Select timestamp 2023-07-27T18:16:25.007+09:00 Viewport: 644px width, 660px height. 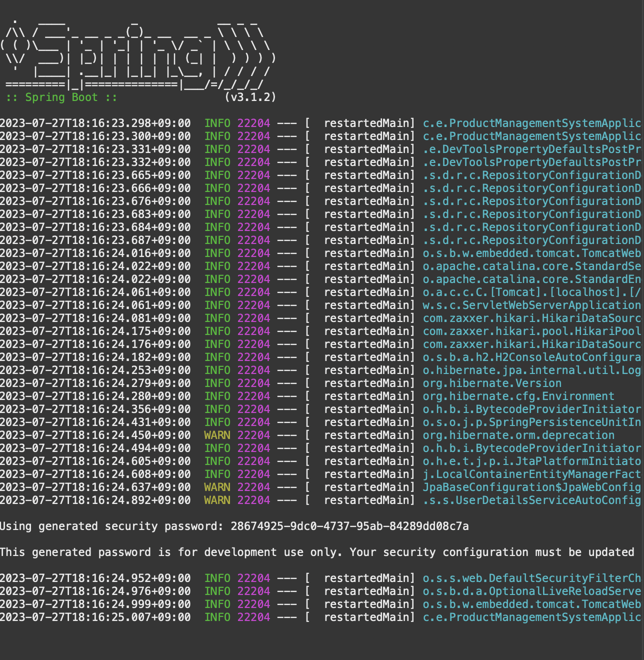pos(95,617)
